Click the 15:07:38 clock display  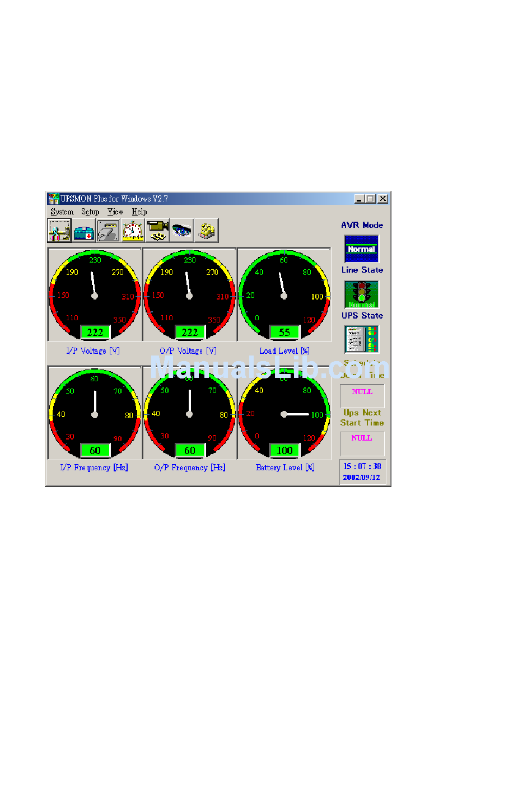click(362, 466)
